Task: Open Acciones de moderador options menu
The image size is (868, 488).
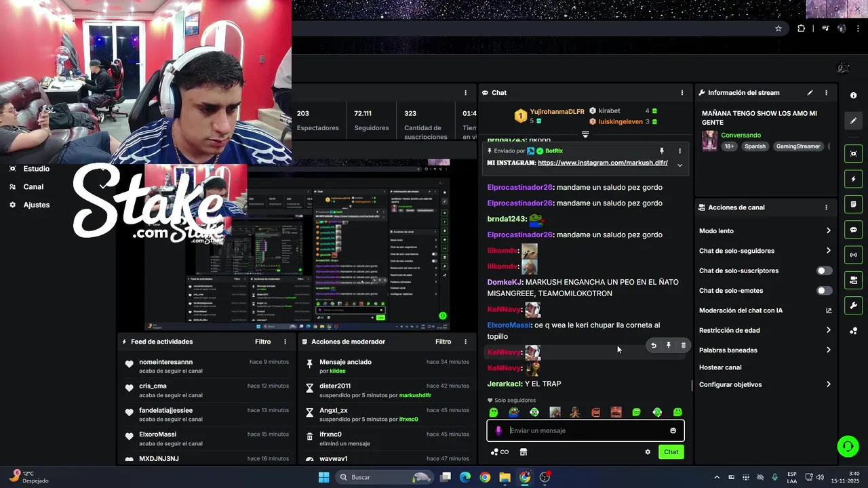Action: pos(465,342)
